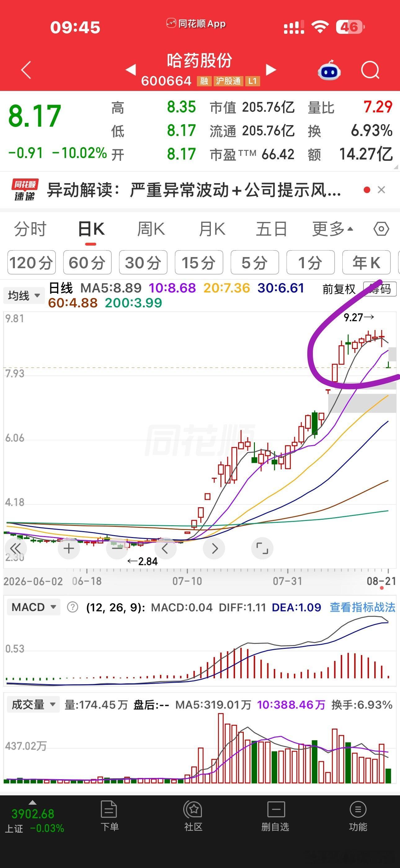The width and height of the screenshot is (400, 868).
Task: Select the 5分 period
Action: coord(255,263)
